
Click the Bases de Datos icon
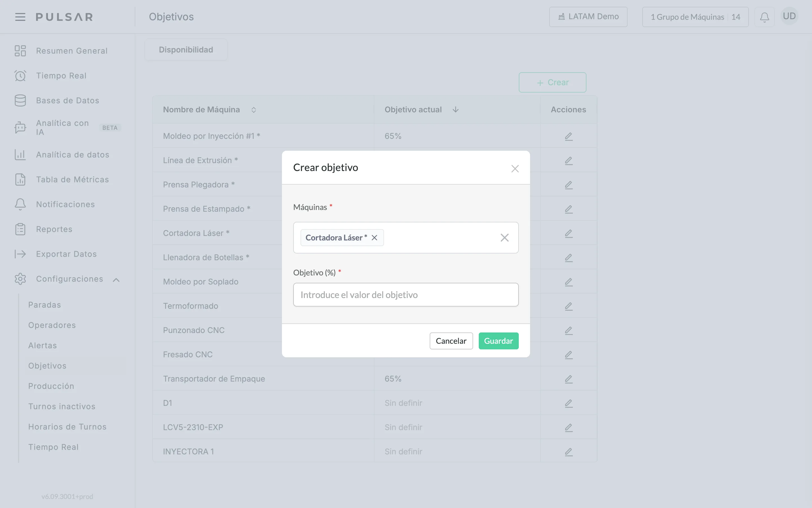tap(20, 100)
